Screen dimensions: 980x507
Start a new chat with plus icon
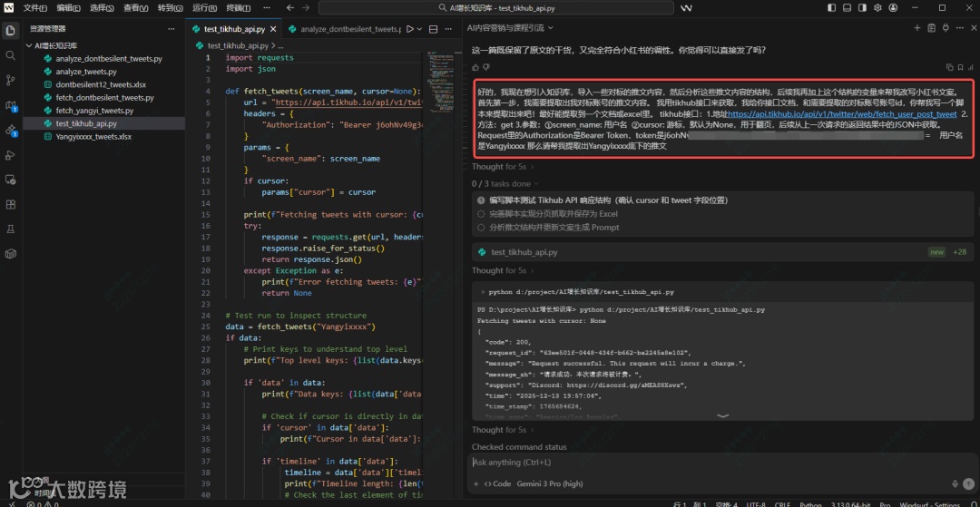(x=916, y=28)
